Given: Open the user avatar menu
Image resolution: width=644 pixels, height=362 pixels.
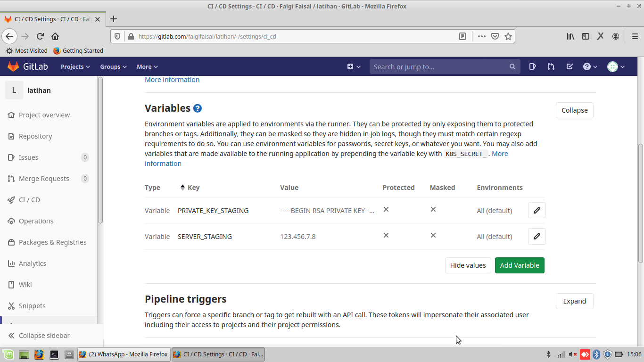Looking at the screenshot, I should point(615,66).
